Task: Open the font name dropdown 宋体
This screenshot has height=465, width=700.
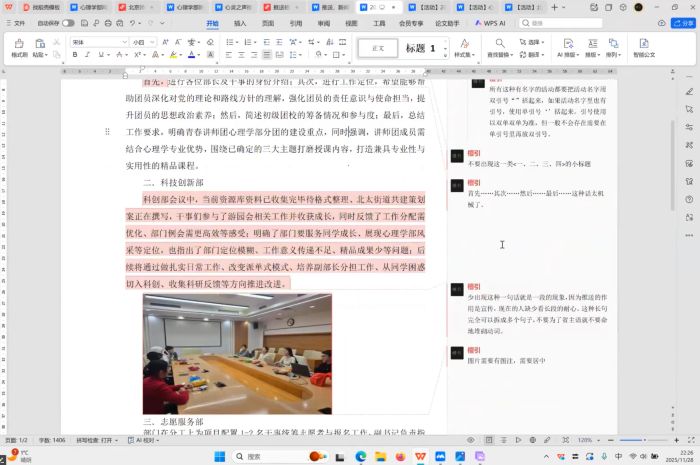Action: pyautogui.click(x=96, y=42)
